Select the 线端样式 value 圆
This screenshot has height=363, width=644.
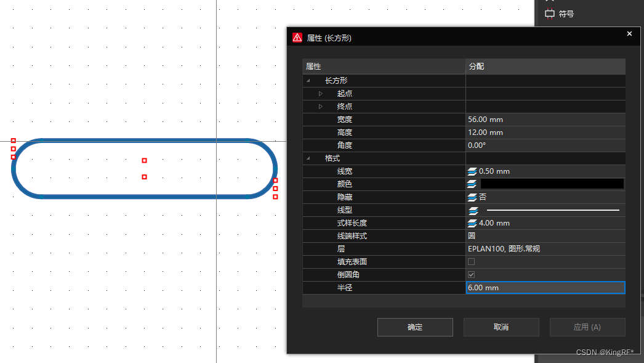point(472,236)
